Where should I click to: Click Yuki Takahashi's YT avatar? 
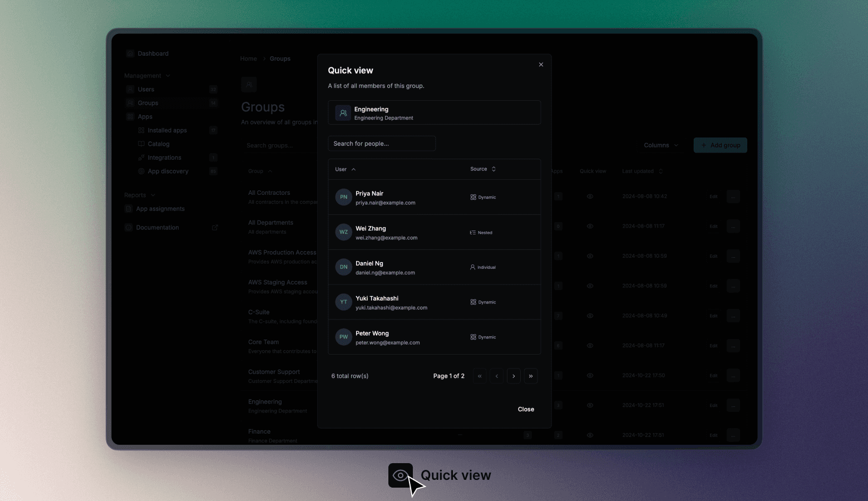pos(344,302)
